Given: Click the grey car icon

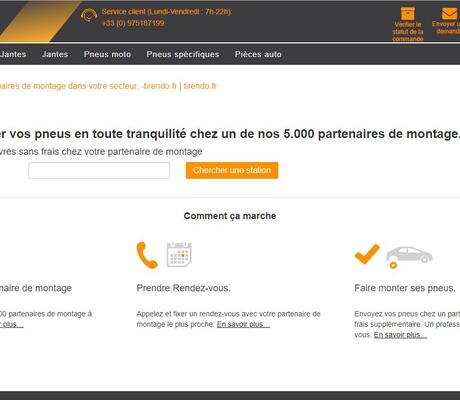Looking at the screenshot, I should (409, 257).
